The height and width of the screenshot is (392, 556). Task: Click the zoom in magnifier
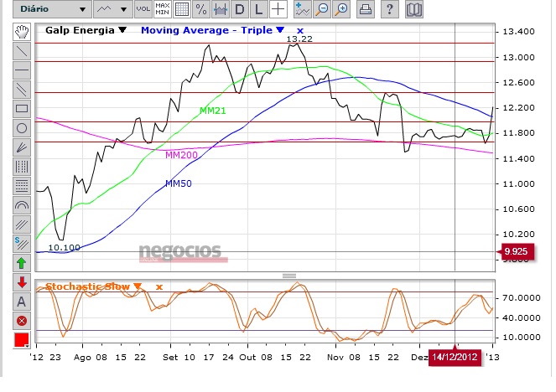342,9
